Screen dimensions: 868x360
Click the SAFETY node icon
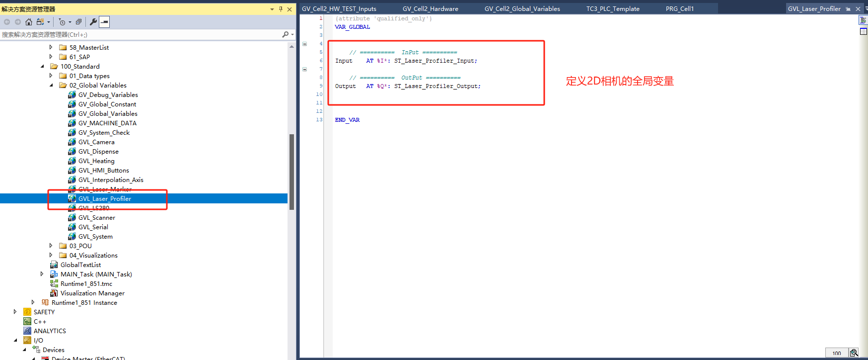(x=27, y=312)
